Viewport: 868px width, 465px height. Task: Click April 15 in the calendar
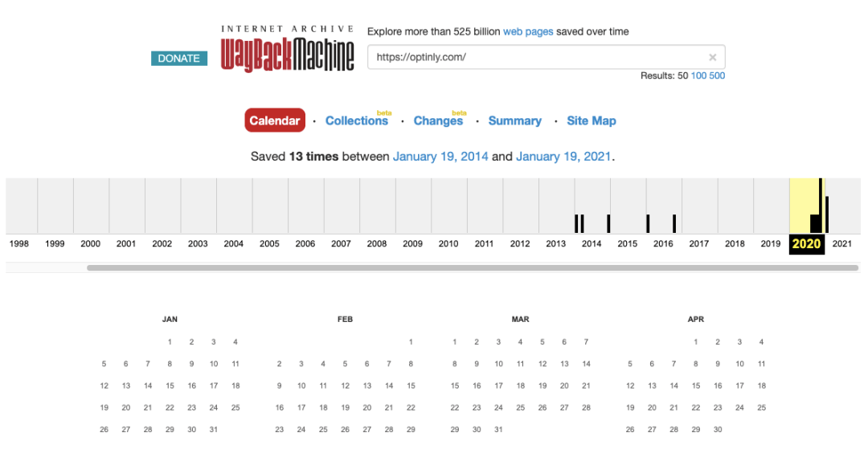(696, 385)
